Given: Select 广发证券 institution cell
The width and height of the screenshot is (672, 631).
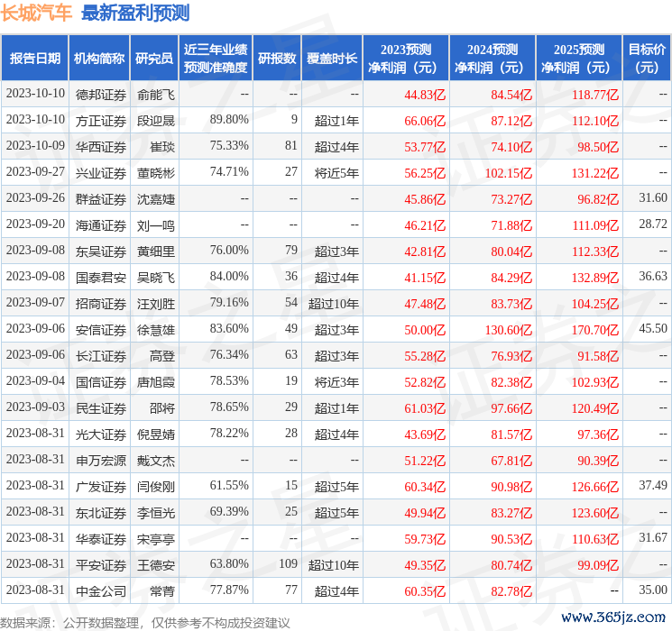Looking at the screenshot, I should click(x=101, y=487).
